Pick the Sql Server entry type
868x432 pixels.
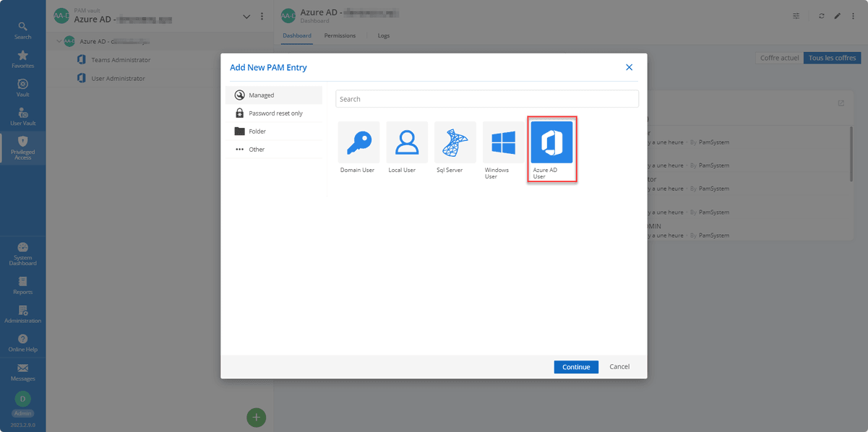tap(455, 142)
